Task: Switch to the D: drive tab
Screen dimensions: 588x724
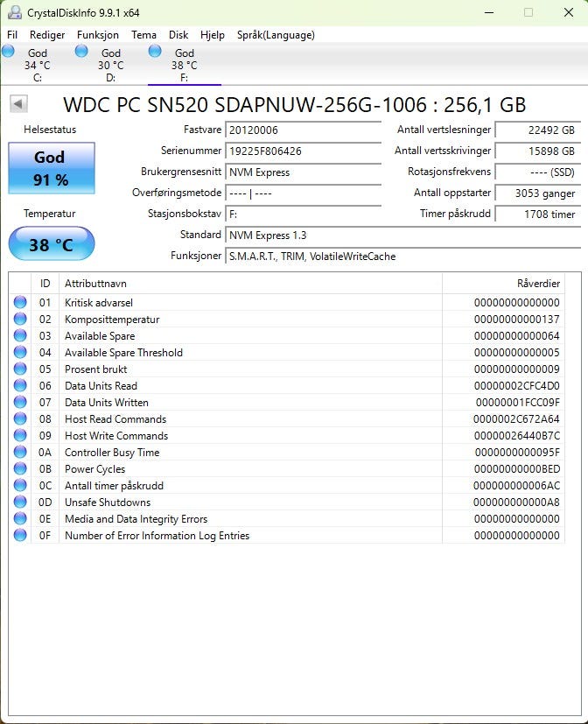Action: click(x=111, y=65)
